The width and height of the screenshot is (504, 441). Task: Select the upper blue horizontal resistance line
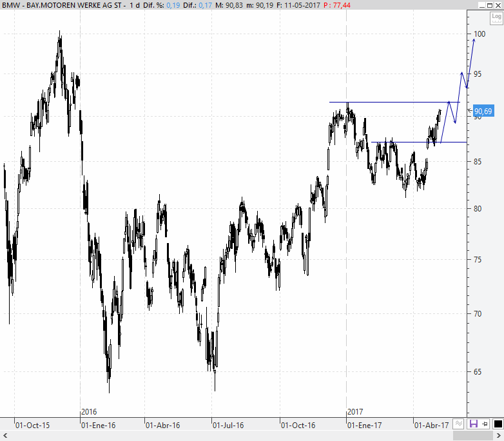[x=394, y=102]
